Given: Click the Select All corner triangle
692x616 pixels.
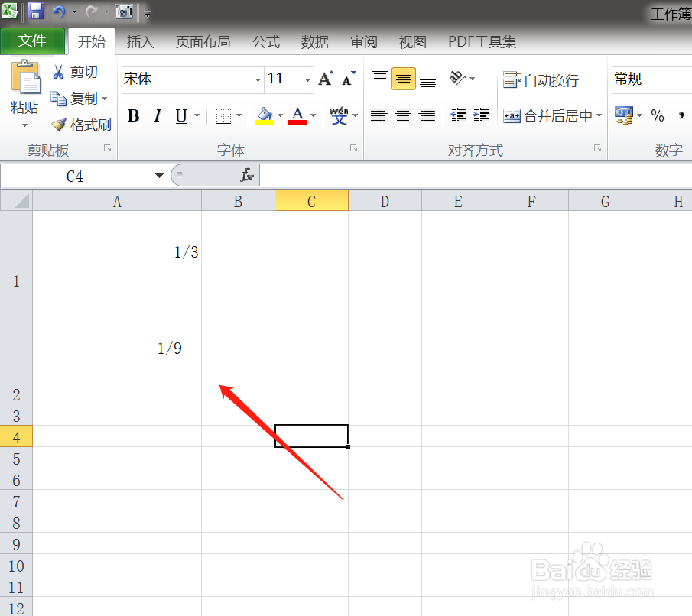Looking at the screenshot, I should pos(16,200).
